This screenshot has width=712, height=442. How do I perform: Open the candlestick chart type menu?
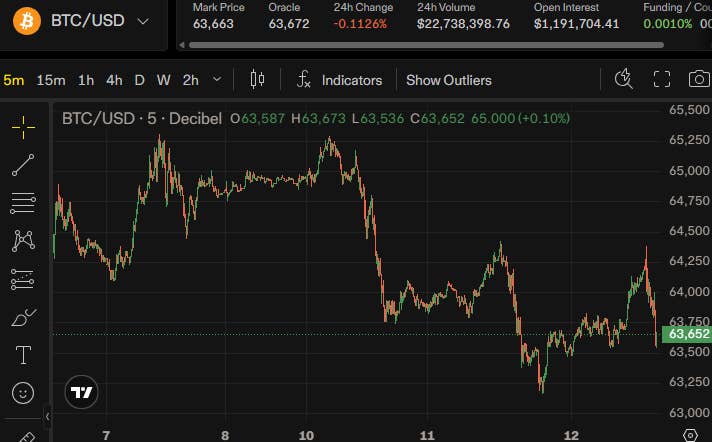(x=257, y=79)
